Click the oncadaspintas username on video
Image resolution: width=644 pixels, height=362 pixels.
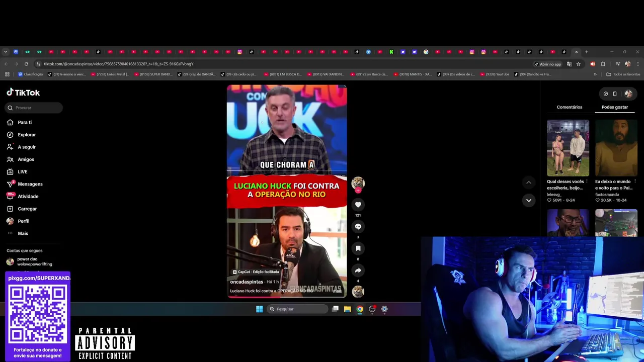pos(247,282)
